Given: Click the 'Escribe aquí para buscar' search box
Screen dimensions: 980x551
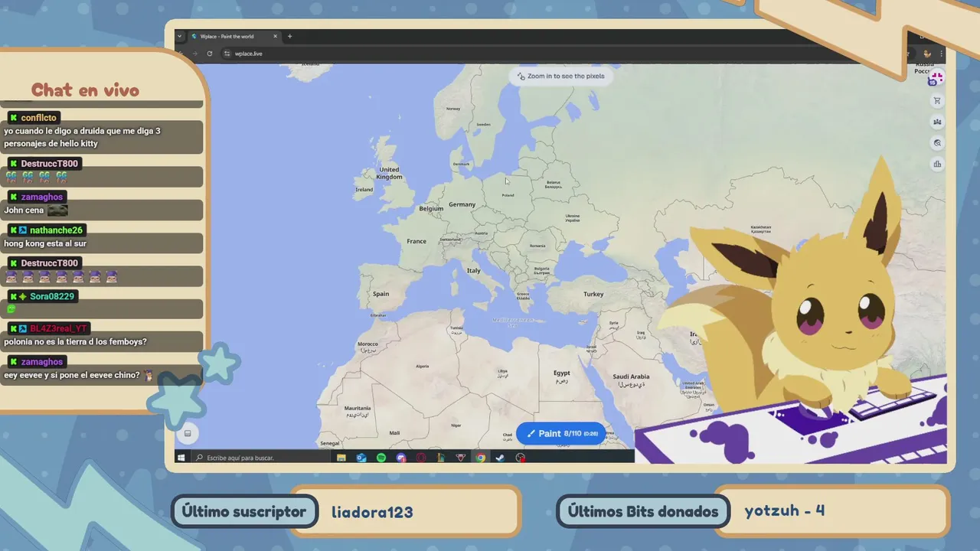Looking at the screenshot, I should click(x=260, y=458).
